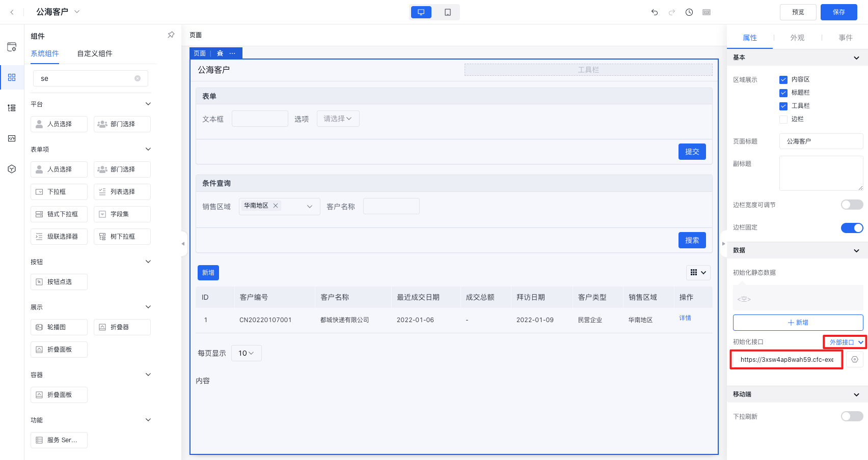The image size is (868, 460).
Task: Open the outline tree sidebar icon
Action: (12, 108)
